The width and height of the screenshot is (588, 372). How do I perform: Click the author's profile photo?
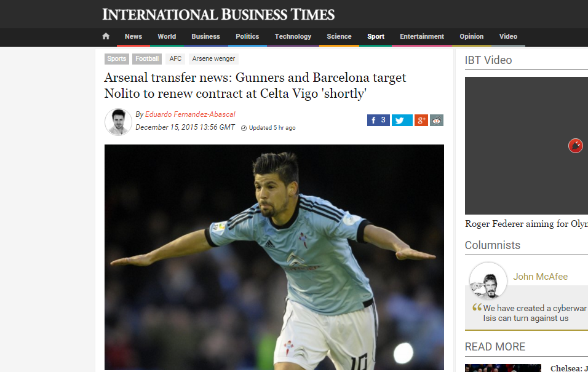[x=118, y=122]
